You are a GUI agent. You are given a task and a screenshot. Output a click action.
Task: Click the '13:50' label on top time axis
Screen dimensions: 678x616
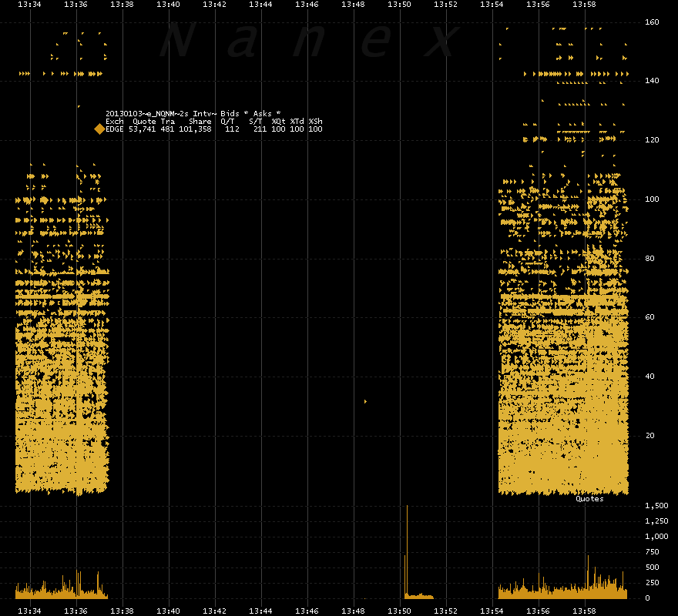click(x=400, y=5)
